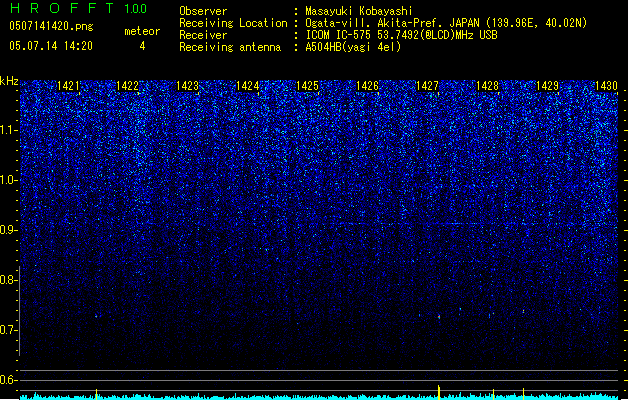Click the HROFFT 1.0.0 title text
The height and width of the screenshot is (400, 629).
point(78,8)
